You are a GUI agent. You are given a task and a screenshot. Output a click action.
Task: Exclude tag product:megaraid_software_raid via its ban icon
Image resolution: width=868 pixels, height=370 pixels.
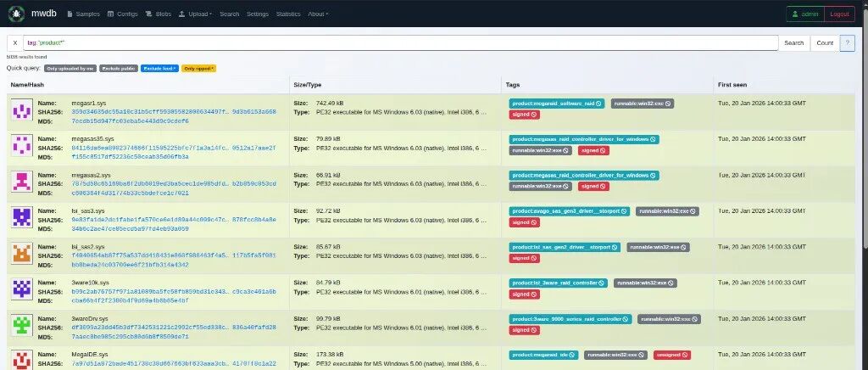[598, 104]
